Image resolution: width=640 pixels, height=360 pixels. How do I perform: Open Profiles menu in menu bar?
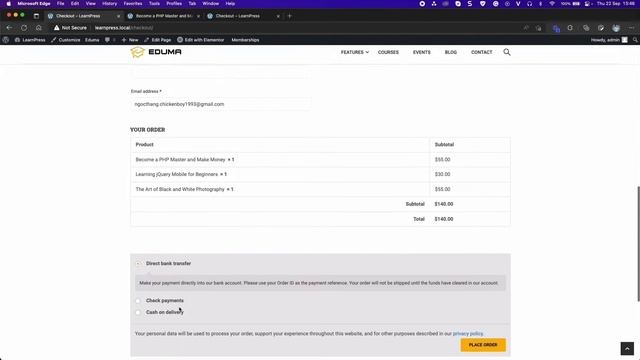pos(174,4)
